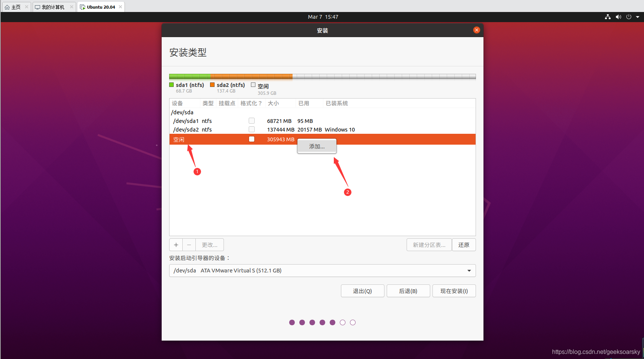Switch to the 我的计算机 tab

pyautogui.click(x=54, y=7)
